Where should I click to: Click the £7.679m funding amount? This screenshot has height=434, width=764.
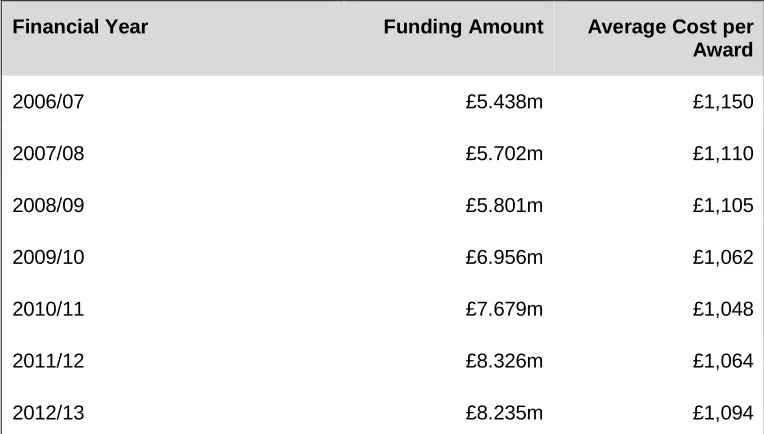point(504,309)
